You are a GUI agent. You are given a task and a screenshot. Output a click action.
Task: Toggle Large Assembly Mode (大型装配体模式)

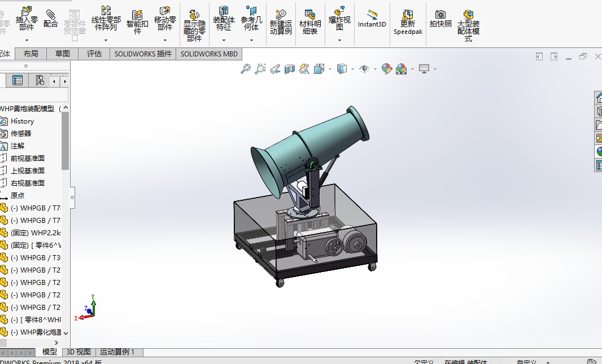tap(468, 25)
